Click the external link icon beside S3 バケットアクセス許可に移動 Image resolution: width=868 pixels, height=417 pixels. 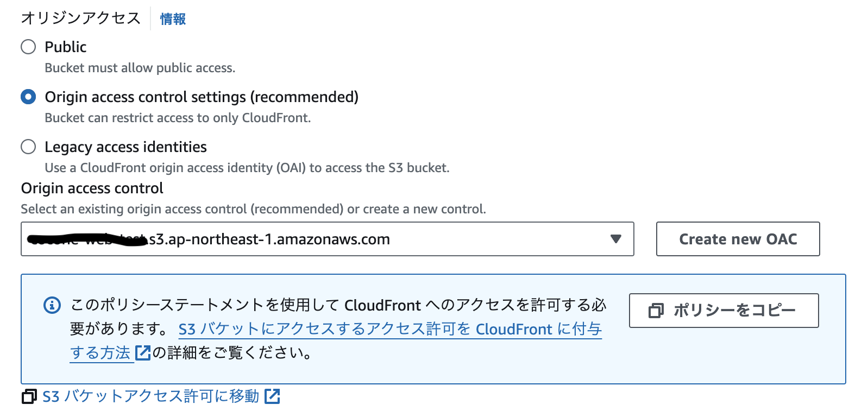pos(273,396)
